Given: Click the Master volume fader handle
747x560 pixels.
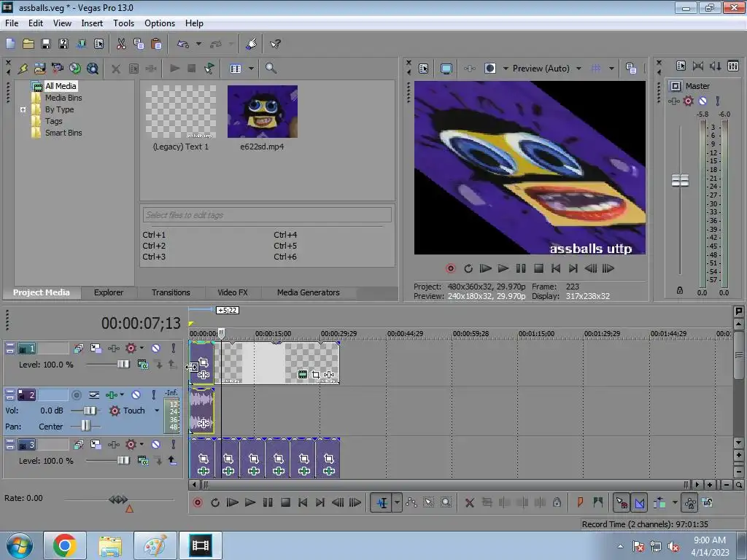Looking at the screenshot, I should pos(680,181).
